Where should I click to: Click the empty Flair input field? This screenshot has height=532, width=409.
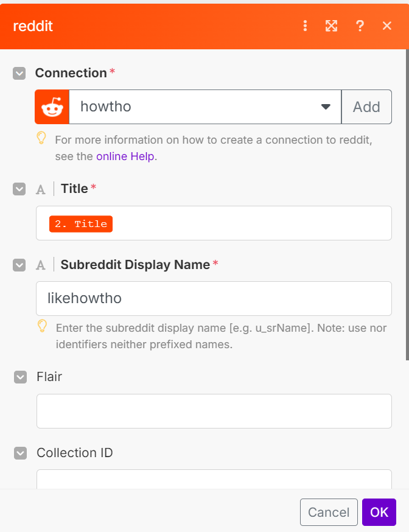click(x=214, y=411)
